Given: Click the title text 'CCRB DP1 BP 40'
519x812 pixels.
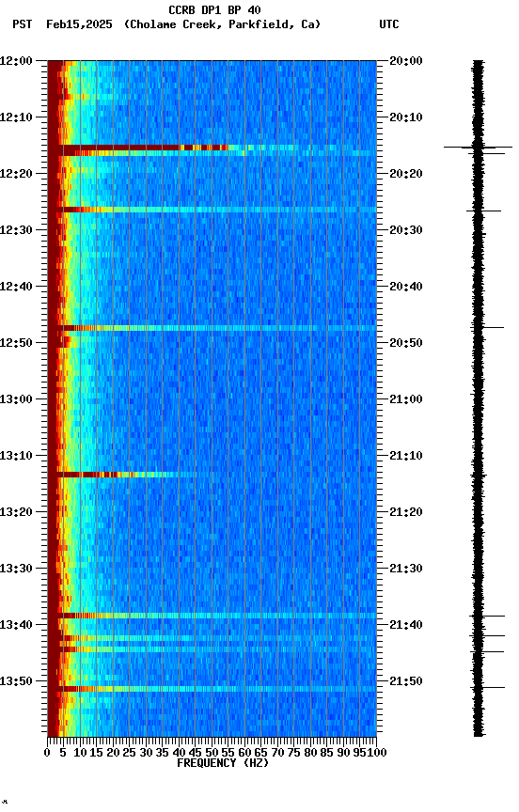Looking at the screenshot, I should [214, 9].
